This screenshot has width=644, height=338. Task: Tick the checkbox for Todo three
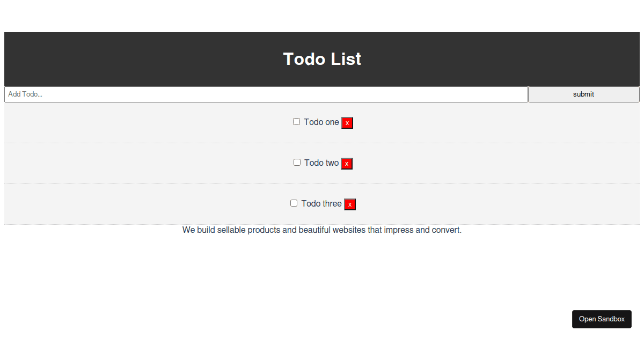point(294,203)
